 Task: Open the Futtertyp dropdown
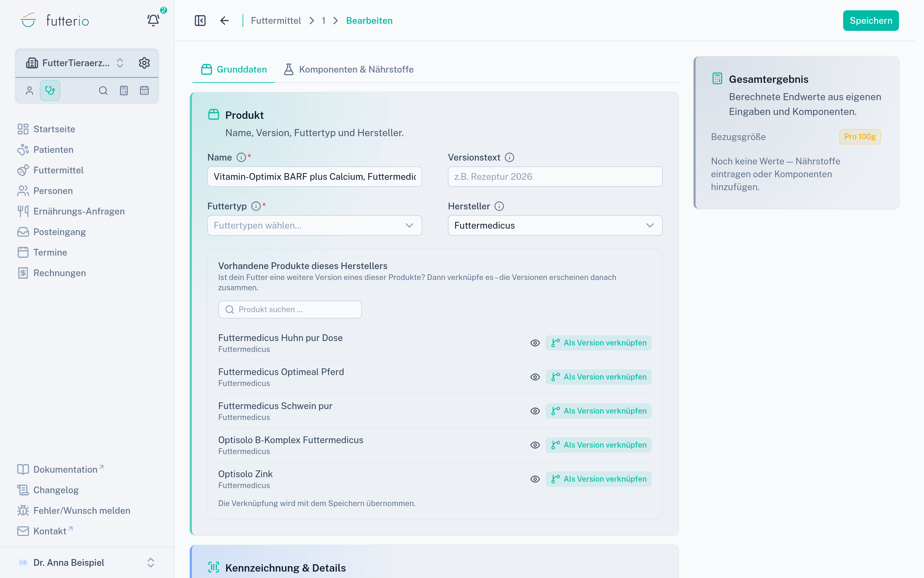314,225
